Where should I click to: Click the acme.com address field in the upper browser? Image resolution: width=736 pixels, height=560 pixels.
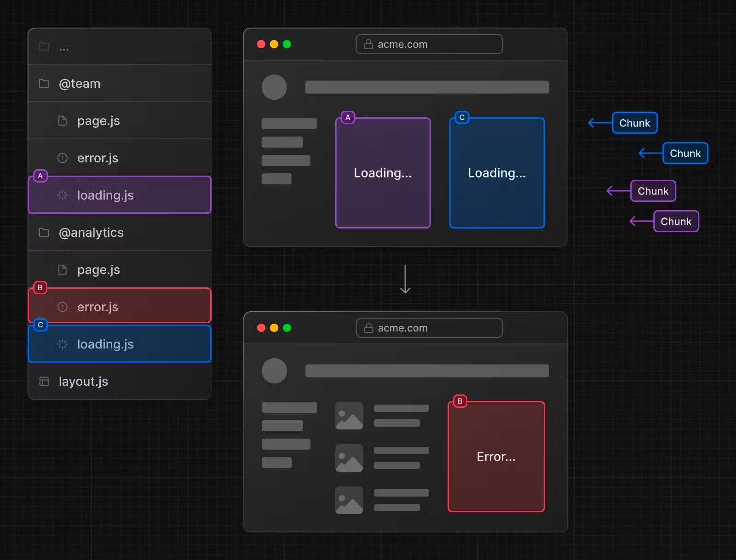coord(429,44)
